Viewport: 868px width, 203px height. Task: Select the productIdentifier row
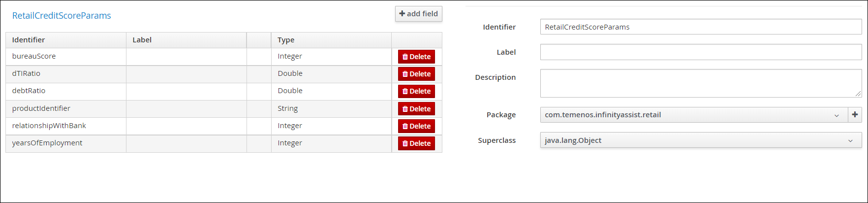point(224,109)
